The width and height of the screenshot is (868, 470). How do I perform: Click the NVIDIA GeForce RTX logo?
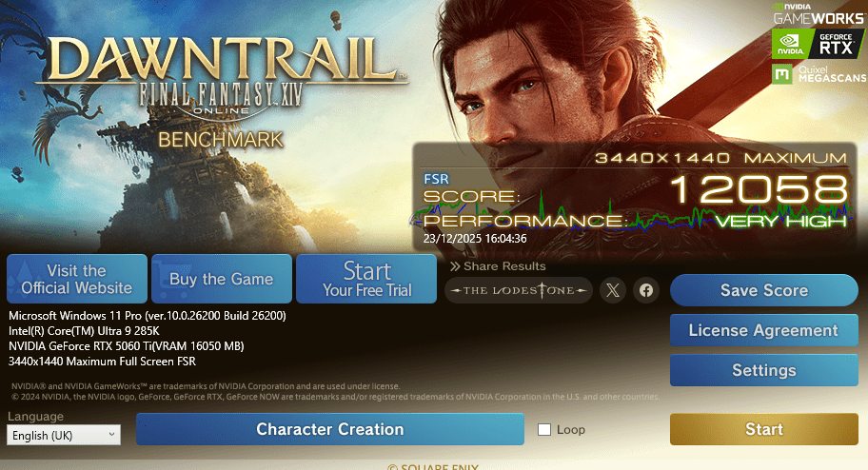point(818,45)
